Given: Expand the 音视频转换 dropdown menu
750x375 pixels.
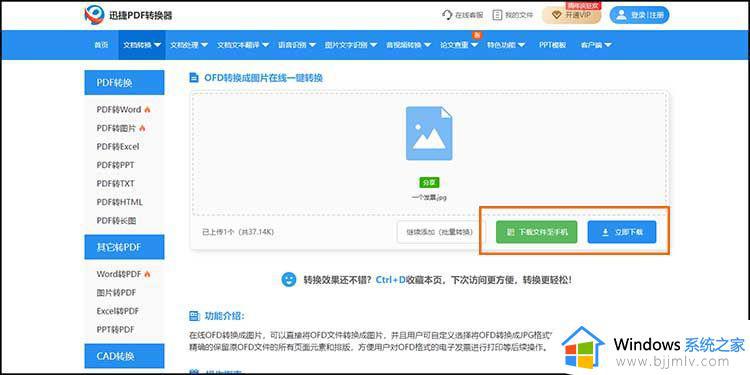Looking at the screenshot, I should [x=408, y=45].
